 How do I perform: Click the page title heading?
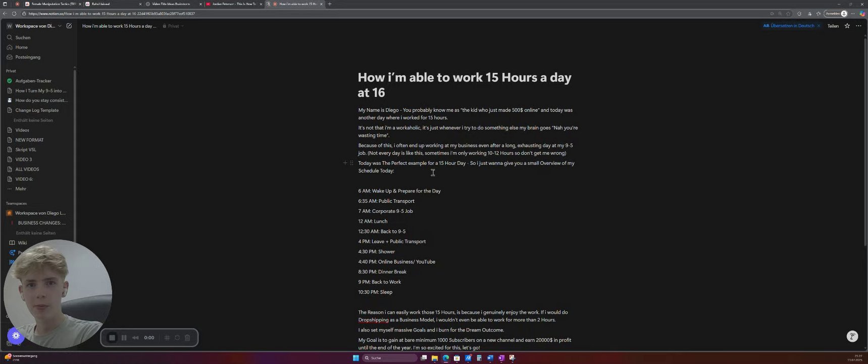click(x=465, y=84)
